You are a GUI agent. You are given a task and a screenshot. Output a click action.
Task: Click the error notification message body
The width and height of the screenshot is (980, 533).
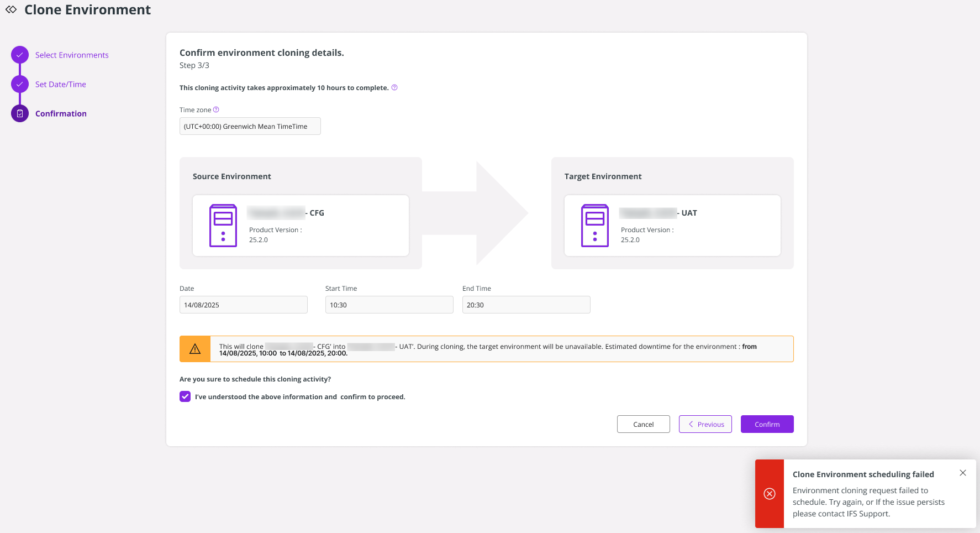tap(869, 502)
